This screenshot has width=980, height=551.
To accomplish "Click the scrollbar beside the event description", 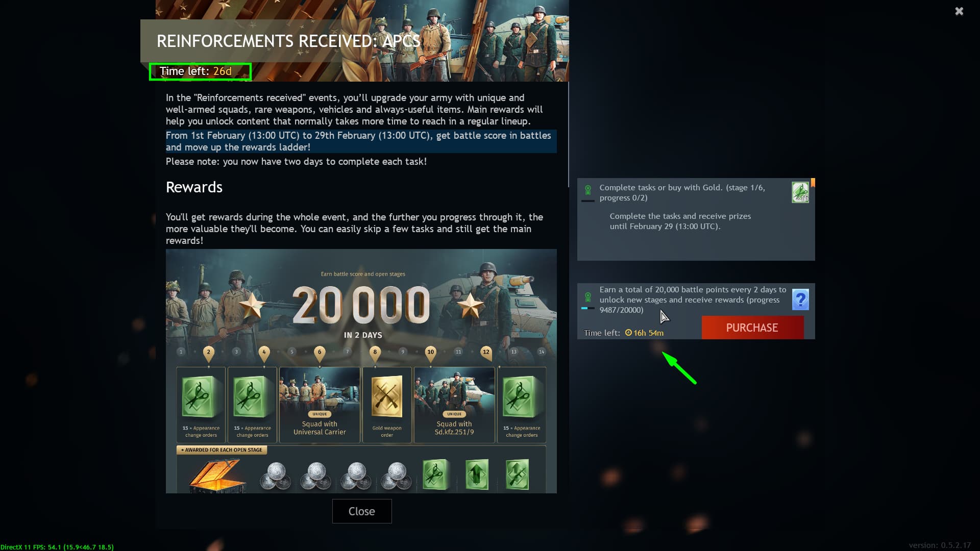I will pos(568,135).
